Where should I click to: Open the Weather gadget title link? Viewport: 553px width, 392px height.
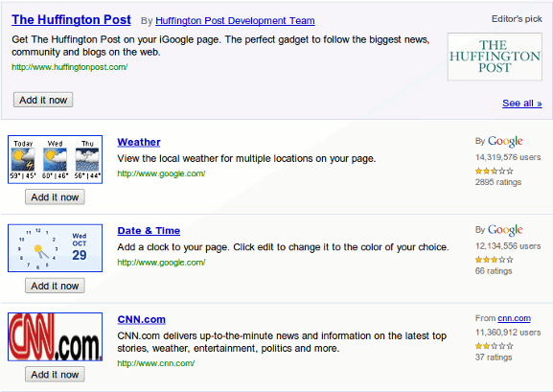click(139, 142)
